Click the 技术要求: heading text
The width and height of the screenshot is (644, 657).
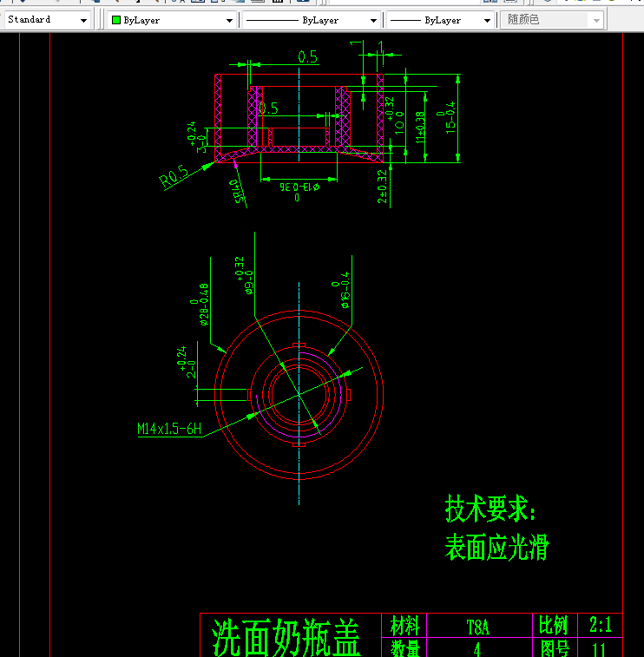pos(490,509)
